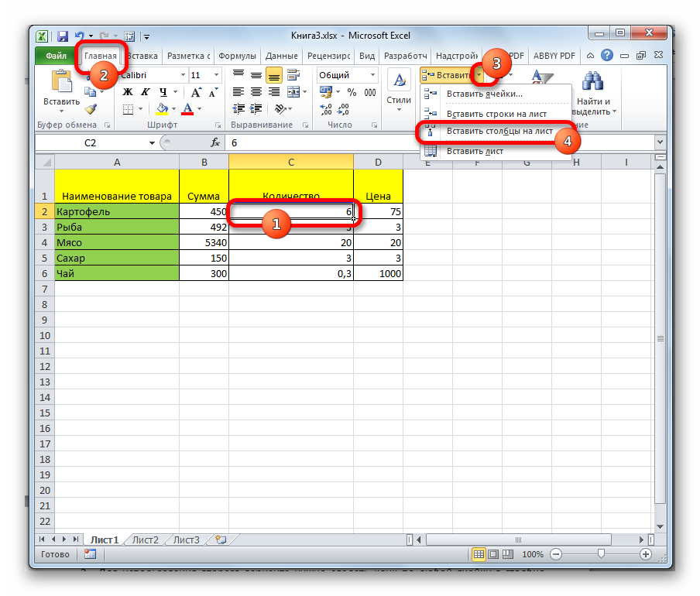The image size is (700, 596).
Task: Choose 'Вставить столбцы на лист' from menu
Action: point(499,132)
